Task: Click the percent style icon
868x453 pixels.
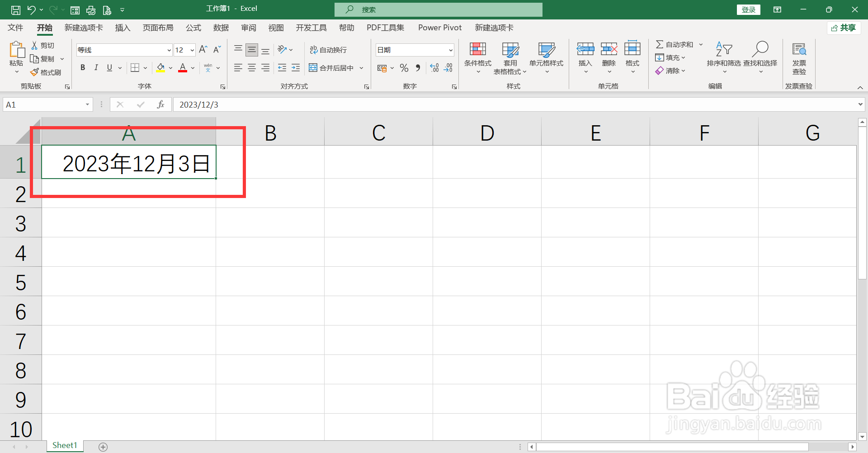Action: coord(404,68)
